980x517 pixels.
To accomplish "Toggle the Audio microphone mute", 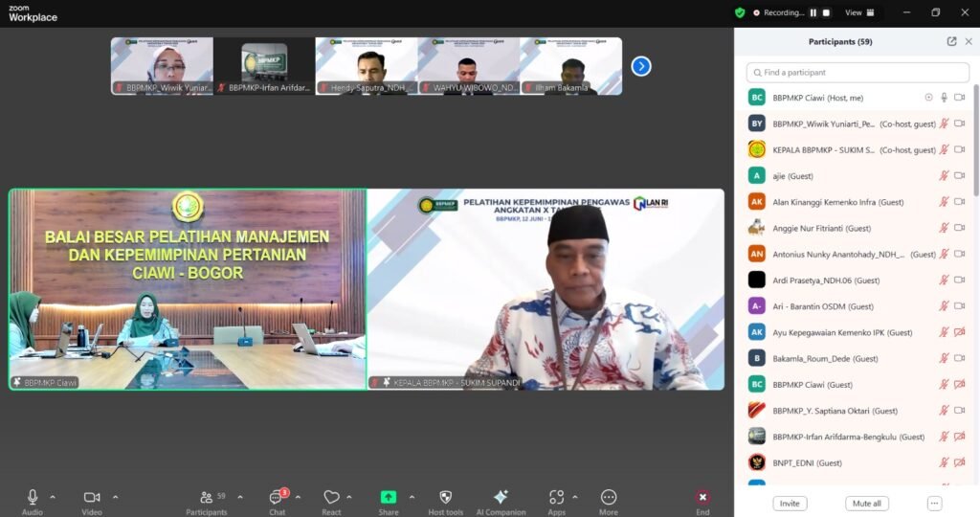I will [x=33, y=497].
